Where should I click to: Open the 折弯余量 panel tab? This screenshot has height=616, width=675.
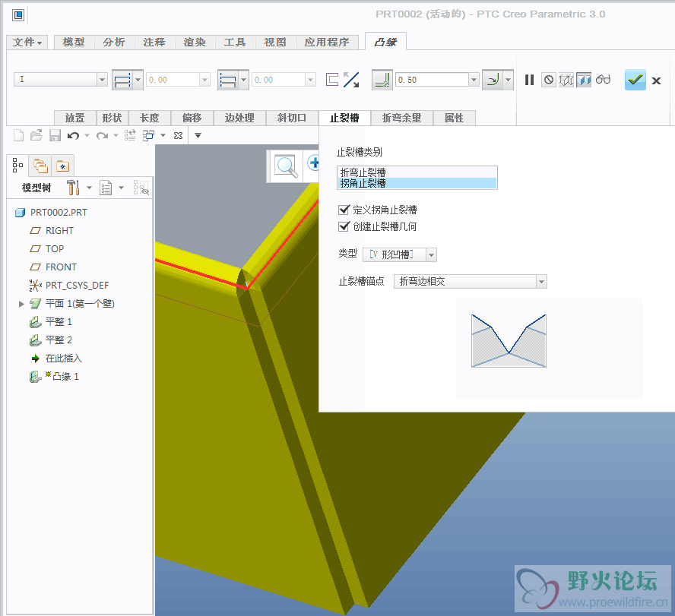tap(401, 118)
